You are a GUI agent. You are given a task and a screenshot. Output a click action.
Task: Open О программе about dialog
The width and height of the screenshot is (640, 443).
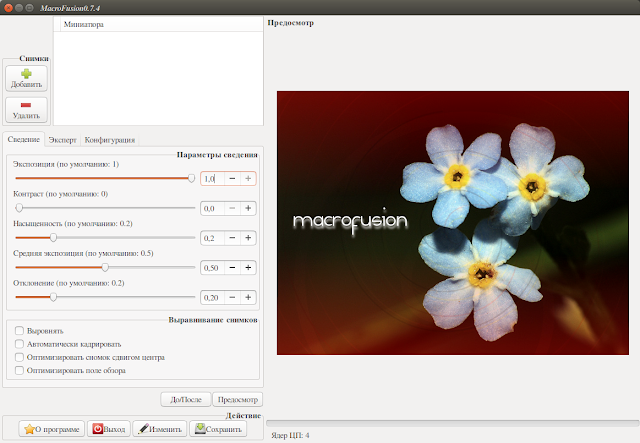tap(51, 429)
